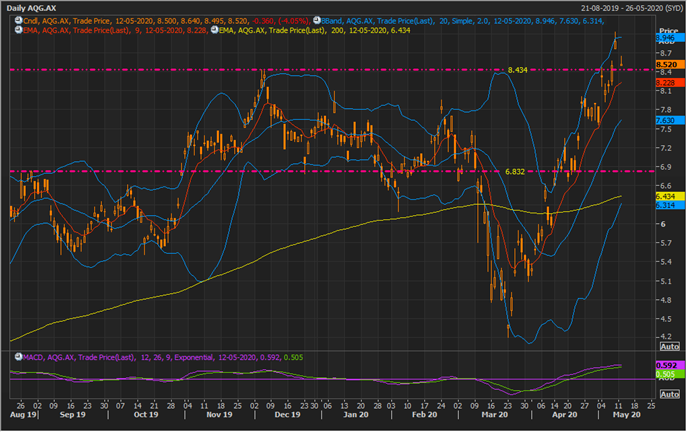Viewport: 687px width, 432px height.
Task: Select the EMA 200 legend reading 6.434
Action: (315, 30)
